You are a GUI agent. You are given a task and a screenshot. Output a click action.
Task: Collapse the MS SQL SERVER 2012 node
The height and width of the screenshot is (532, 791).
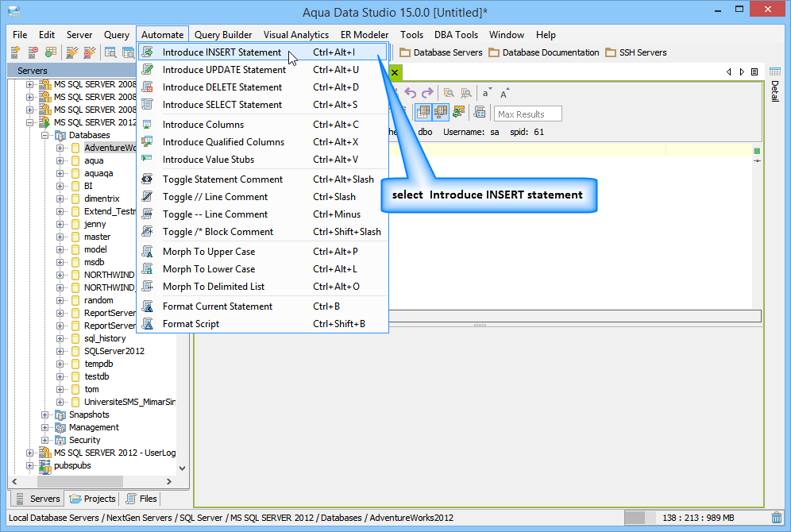pyautogui.click(x=29, y=122)
